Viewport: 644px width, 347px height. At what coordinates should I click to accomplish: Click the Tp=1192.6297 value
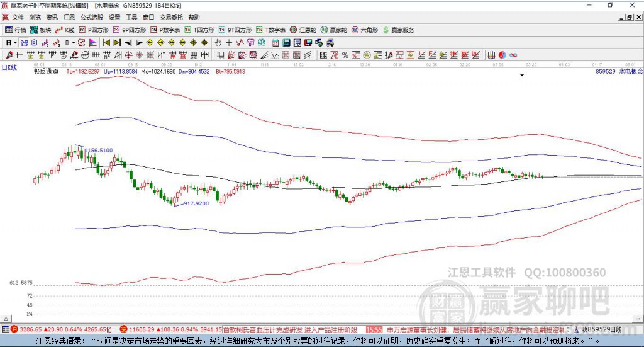point(83,72)
